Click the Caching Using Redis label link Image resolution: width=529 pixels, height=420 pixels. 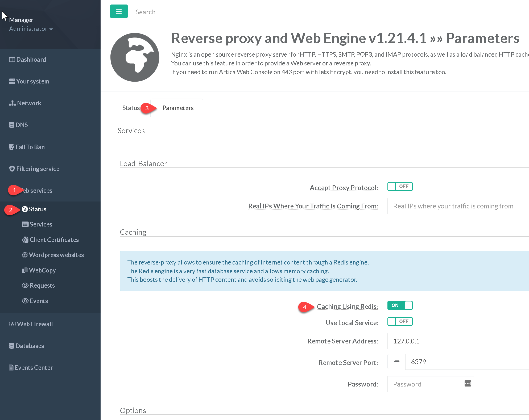click(x=347, y=306)
